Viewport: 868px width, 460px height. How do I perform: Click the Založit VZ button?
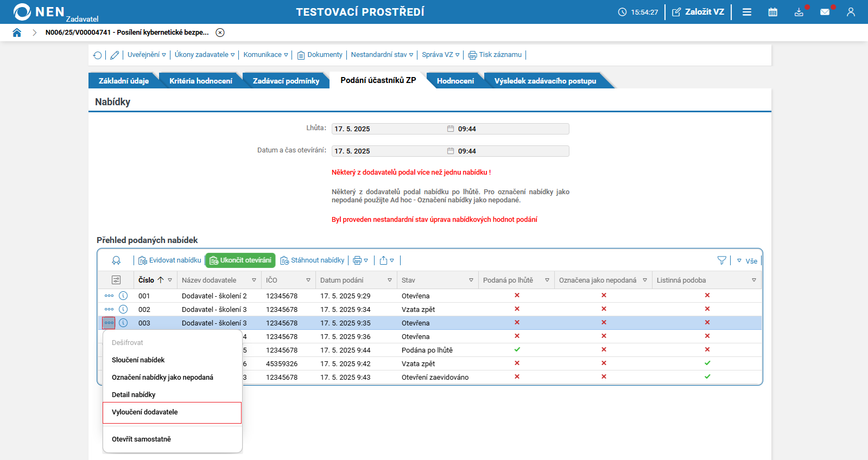[x=698, y=12]
